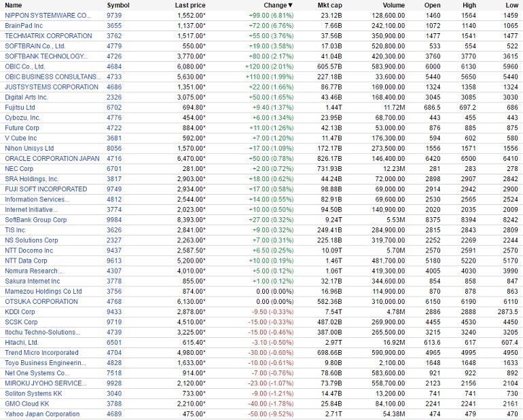Viewport: 523px width, 420px height.
Task: Open Net One Systems Co... link
Action: tap(37, 373)
